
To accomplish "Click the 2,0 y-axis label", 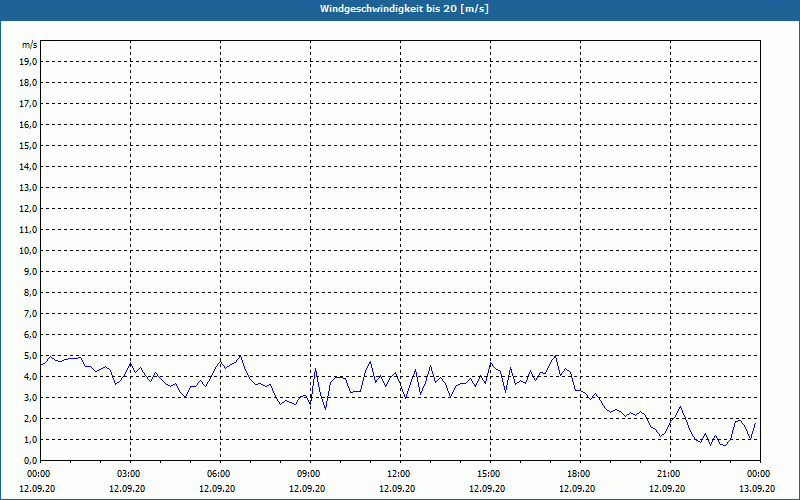I will (x=31, y=418).
